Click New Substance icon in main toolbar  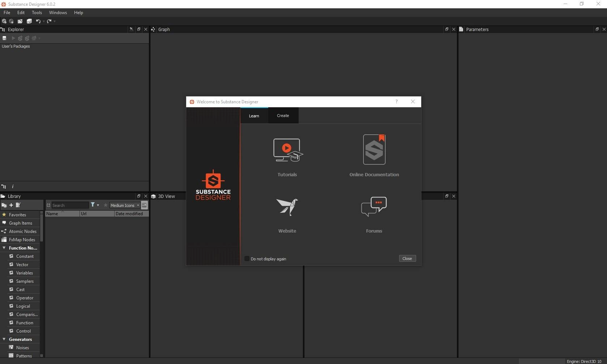4,21
